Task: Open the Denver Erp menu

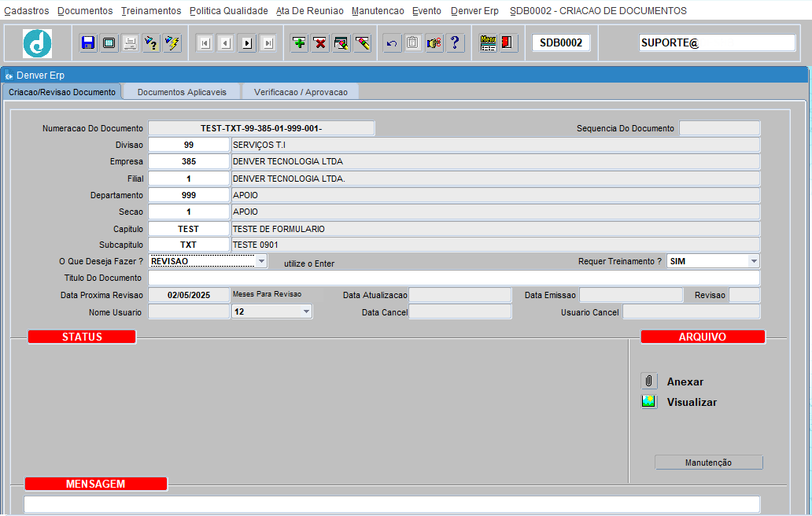Action: [475, 11]
